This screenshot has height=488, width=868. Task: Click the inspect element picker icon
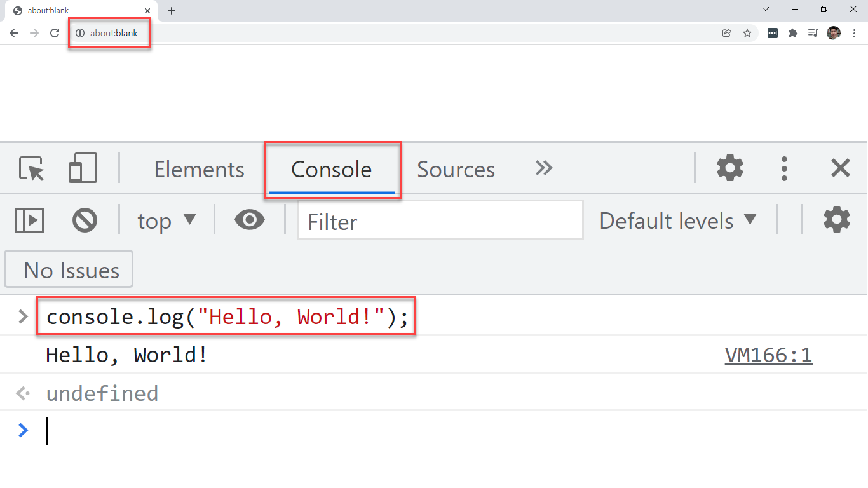pos(31,169)
